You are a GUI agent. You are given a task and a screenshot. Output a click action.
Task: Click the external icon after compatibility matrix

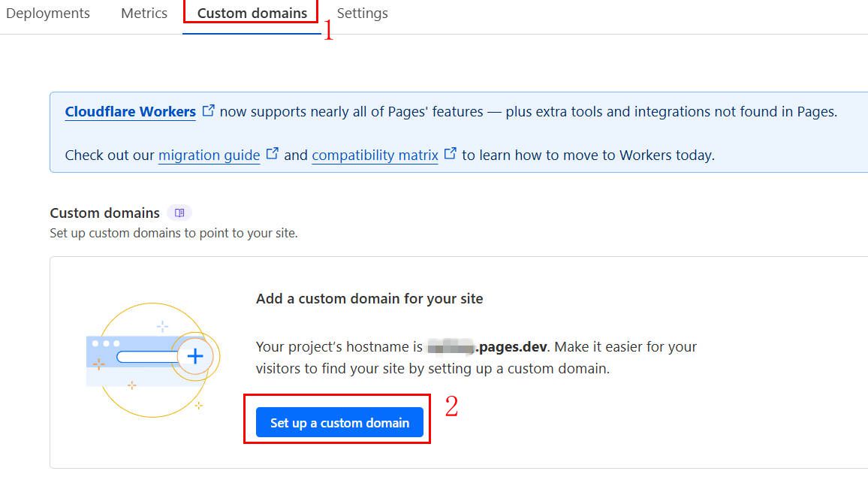450,153
